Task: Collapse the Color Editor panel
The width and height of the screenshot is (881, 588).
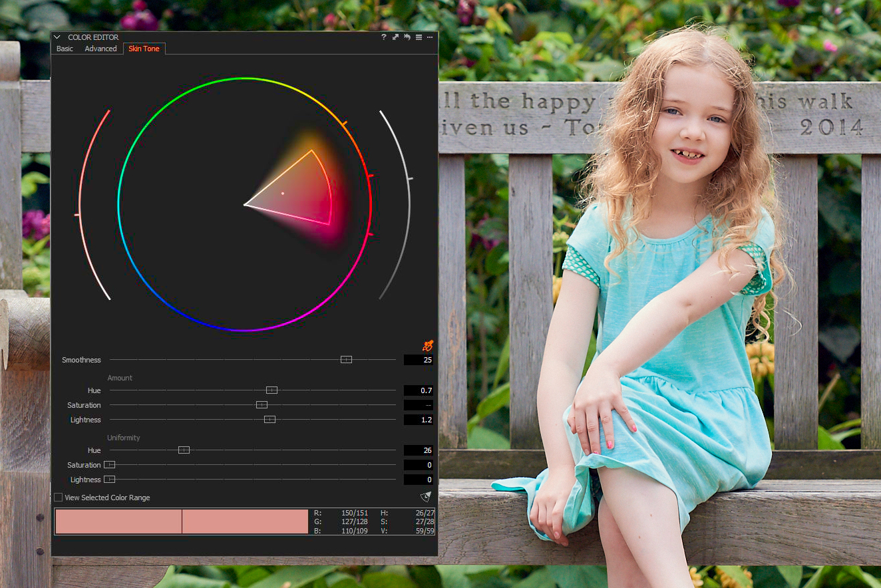Action: [x=57, y=37]
